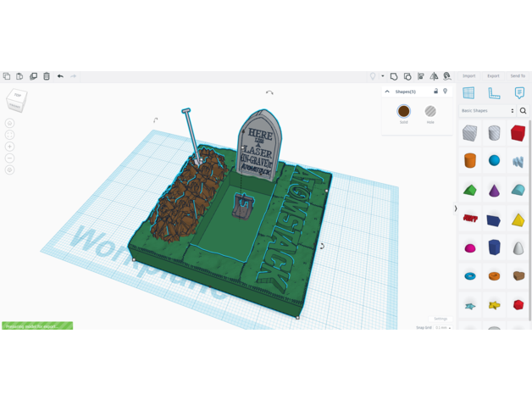Click the Copy icon in the toolbar

(7, 76)
